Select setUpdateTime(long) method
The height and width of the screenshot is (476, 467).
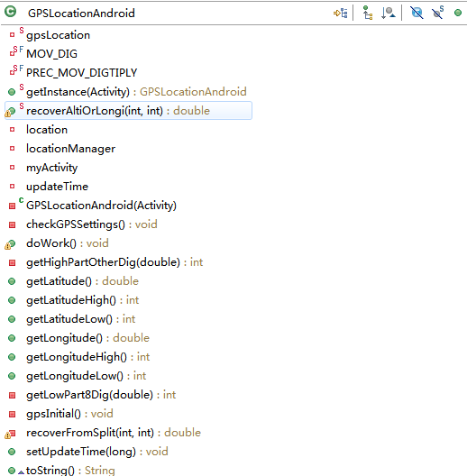click(96, 452)
